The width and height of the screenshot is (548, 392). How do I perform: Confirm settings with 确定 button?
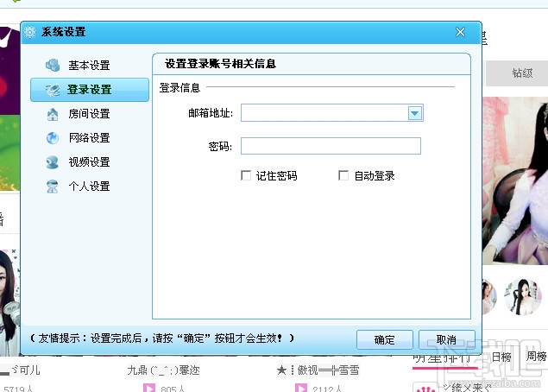pos(384,339)
